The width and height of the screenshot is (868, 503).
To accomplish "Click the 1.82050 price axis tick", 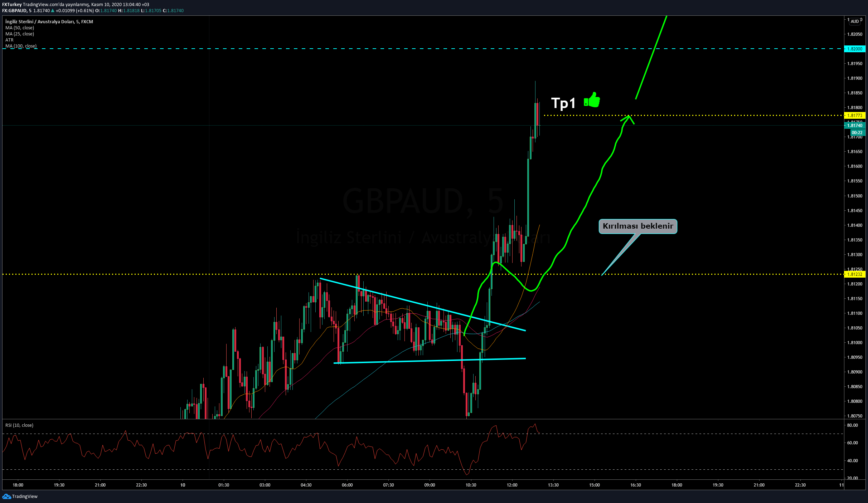I will [x=855, y=34].
